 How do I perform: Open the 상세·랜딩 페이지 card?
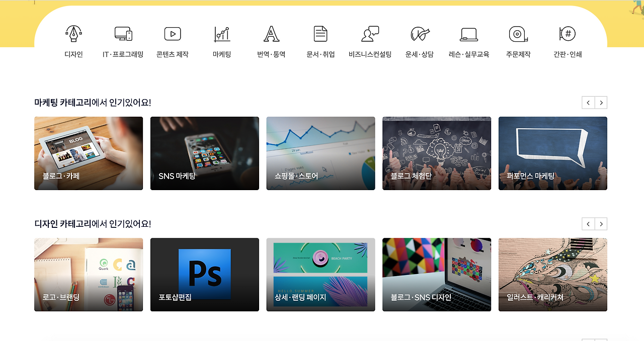pyautogui.click(x=320, y=275)
